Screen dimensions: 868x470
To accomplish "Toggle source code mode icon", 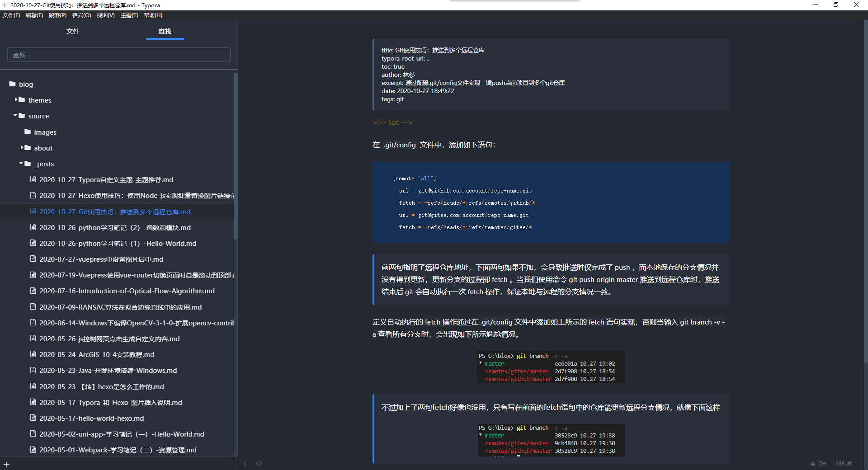I will (x=259, y=463).
